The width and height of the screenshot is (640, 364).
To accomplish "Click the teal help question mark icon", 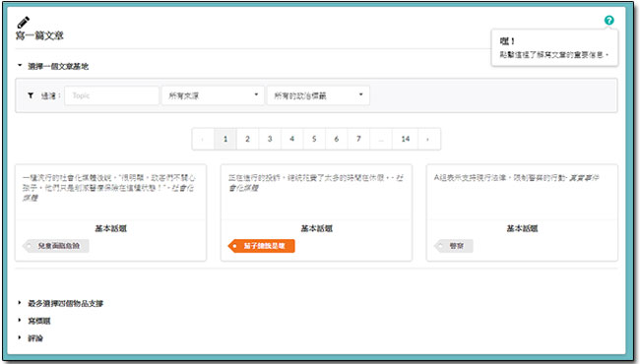I will (608, 20).
